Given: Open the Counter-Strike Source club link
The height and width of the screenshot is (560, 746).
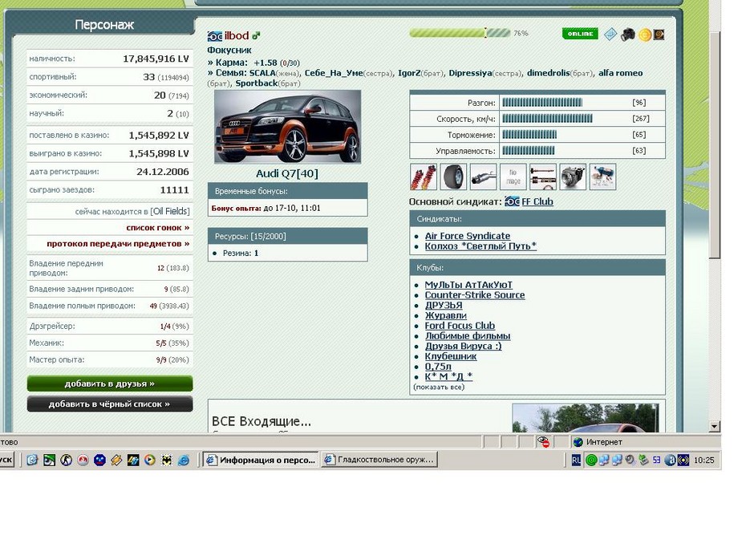Looking at the screenshot, I should pyautogui.click(x=475, y=295).
